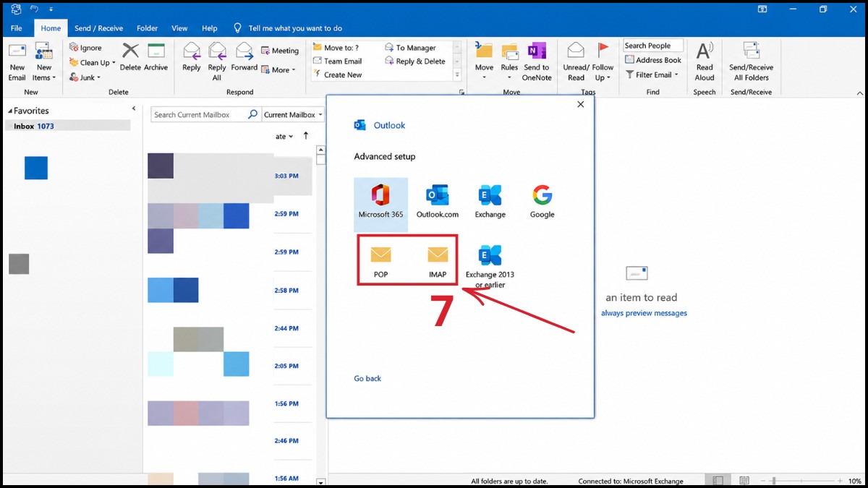
Task: Select the Inbox 1073 folder
Action: [68, 126]
